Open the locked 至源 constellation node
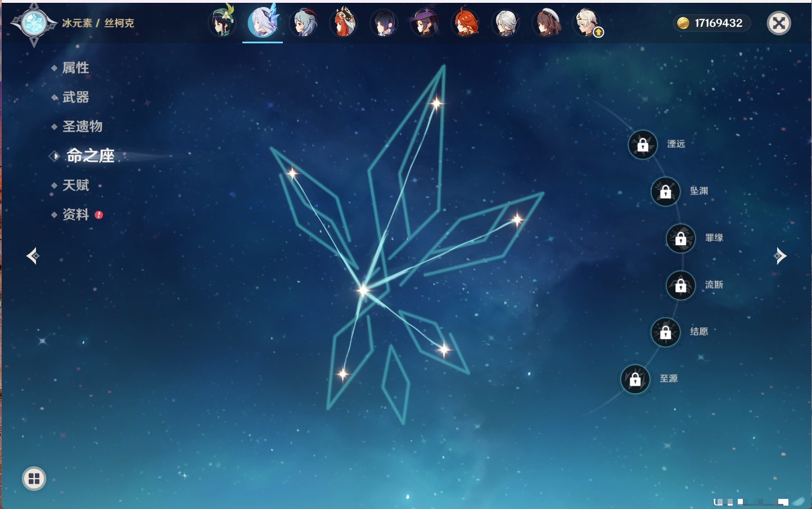Screen dimensions: 812x509 tap(635, 379)
